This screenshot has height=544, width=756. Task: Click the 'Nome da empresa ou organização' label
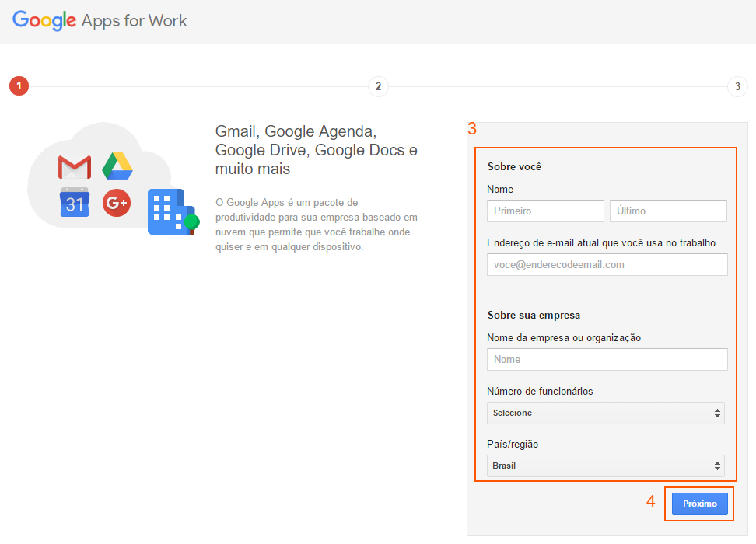pyautogui.click(x=564, y=338)
